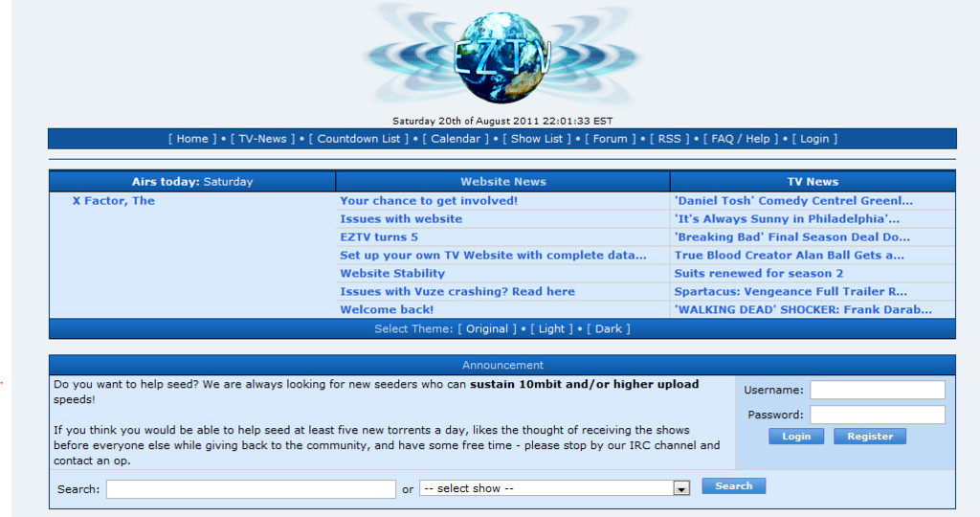Viewport: 980px width, 517px height.
Task: Open 'Set up your own TV Website' news
Action: tap(493, 255)
